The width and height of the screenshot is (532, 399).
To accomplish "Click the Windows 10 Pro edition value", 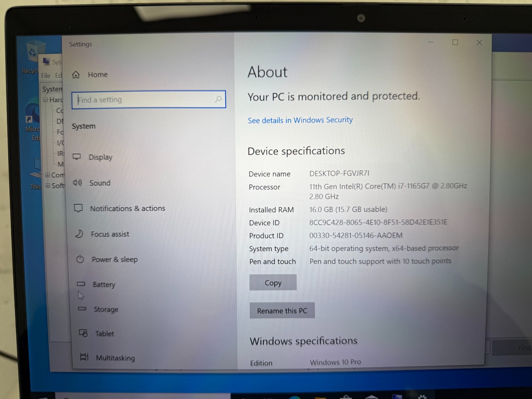I will click(335, 362).
